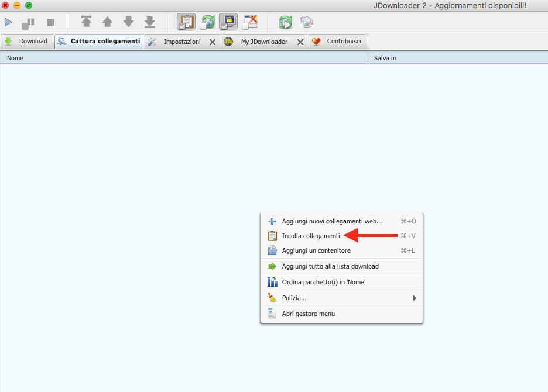The width and height of the screenshot is (548, 392).
Task: Open Apri gestore menu entry
Action: [x=341, y=314]
